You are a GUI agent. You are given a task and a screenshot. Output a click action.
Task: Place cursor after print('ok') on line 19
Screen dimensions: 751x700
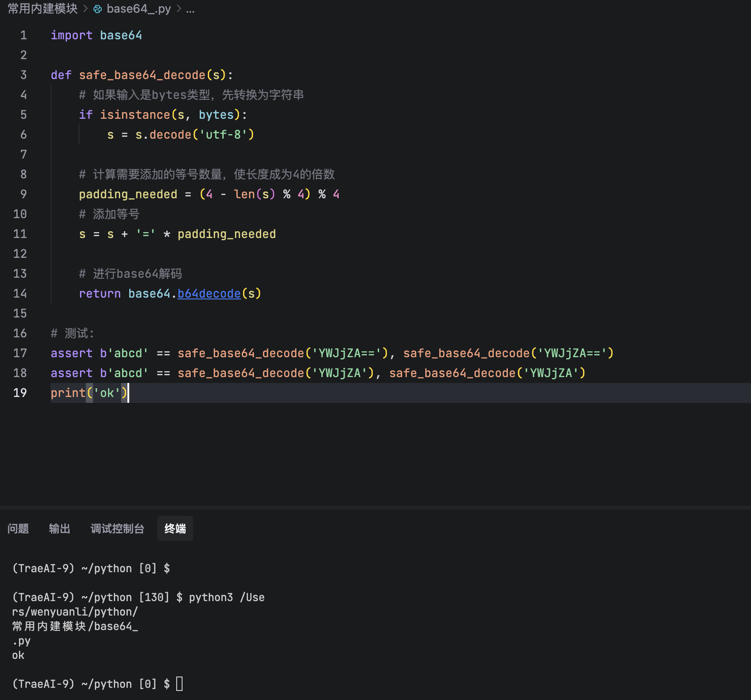point(129,393)
